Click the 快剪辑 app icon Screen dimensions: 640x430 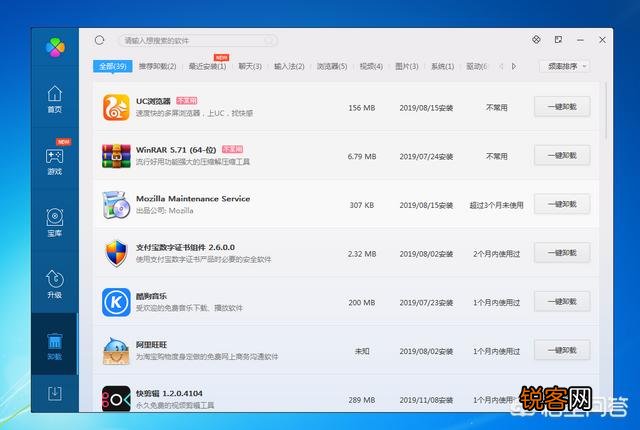click(116, 399)
